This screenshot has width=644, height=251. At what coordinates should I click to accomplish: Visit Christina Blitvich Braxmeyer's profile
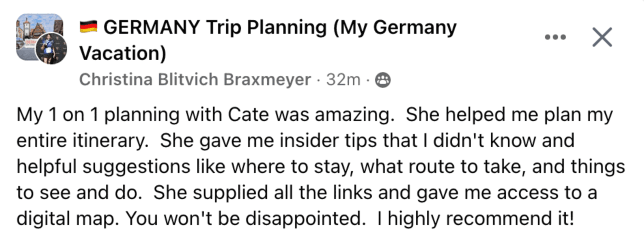coord(195,80)
